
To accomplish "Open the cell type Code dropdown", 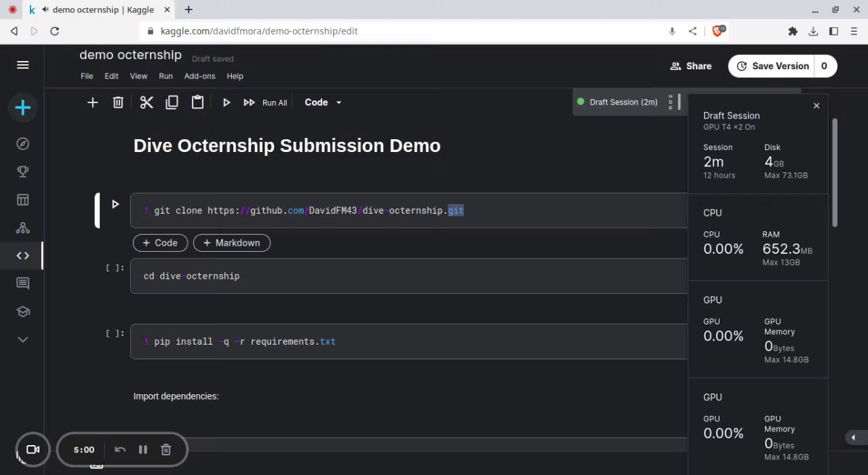I will (323, 102).
